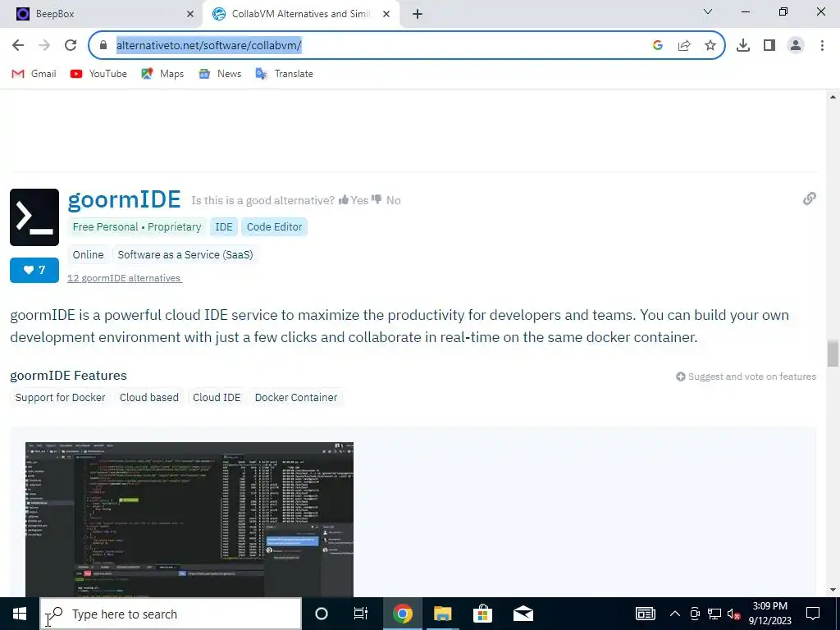Expand the tab search chevron
Screen dimensions: 840x630
pyautogui.click(x=708, y=11)
